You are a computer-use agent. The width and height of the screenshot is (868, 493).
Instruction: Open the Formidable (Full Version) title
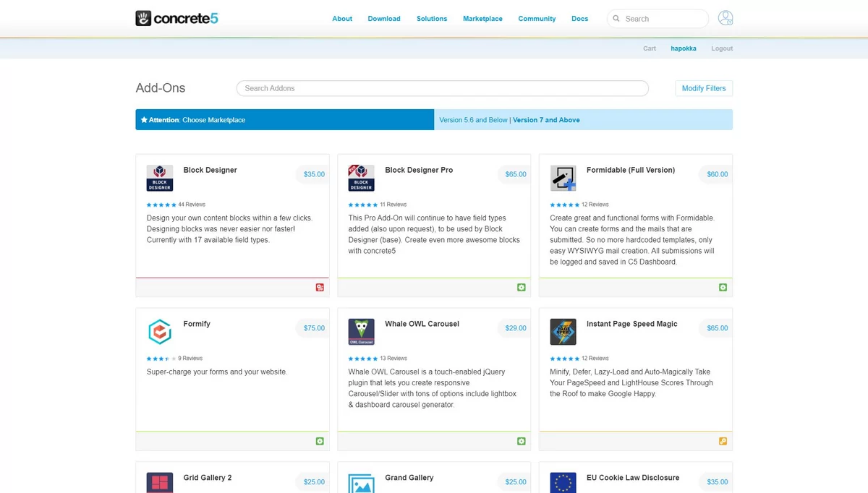631,170
